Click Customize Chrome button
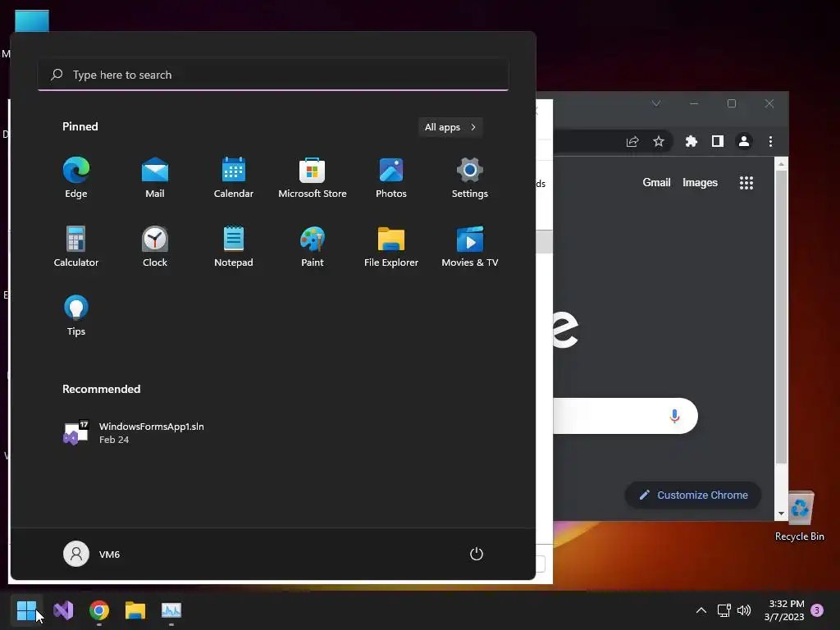This screenshot has height=630, width=840. pos(694,495)
